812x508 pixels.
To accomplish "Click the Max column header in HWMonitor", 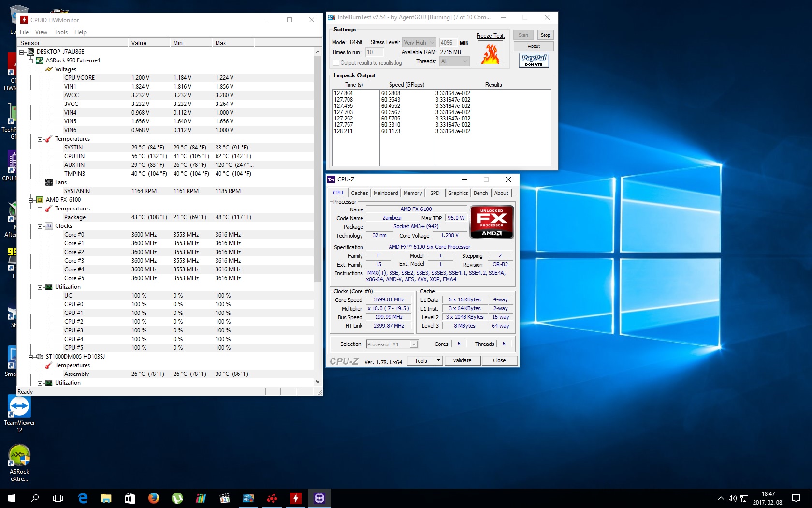I will point(233,43).
